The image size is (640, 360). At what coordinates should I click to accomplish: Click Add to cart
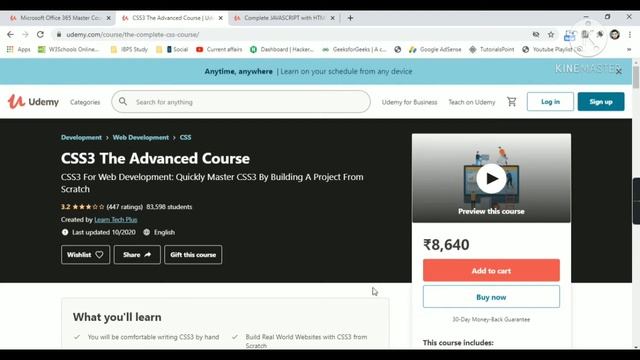[x=491, y=270]
